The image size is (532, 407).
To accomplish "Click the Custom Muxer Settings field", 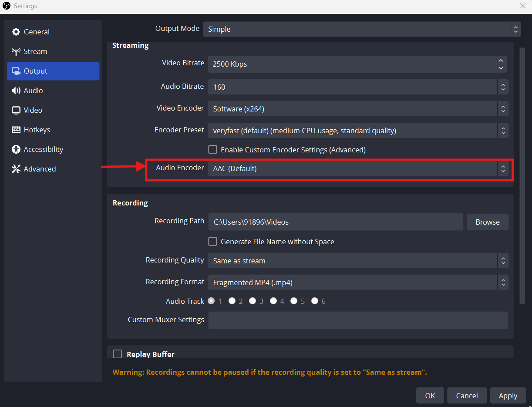I will pyautogui.click(x=358, y=320).
